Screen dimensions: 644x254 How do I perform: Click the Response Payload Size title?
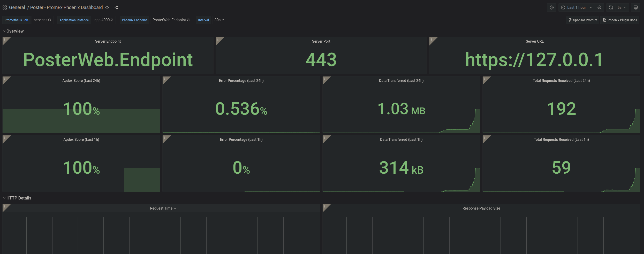click(481, 208)
